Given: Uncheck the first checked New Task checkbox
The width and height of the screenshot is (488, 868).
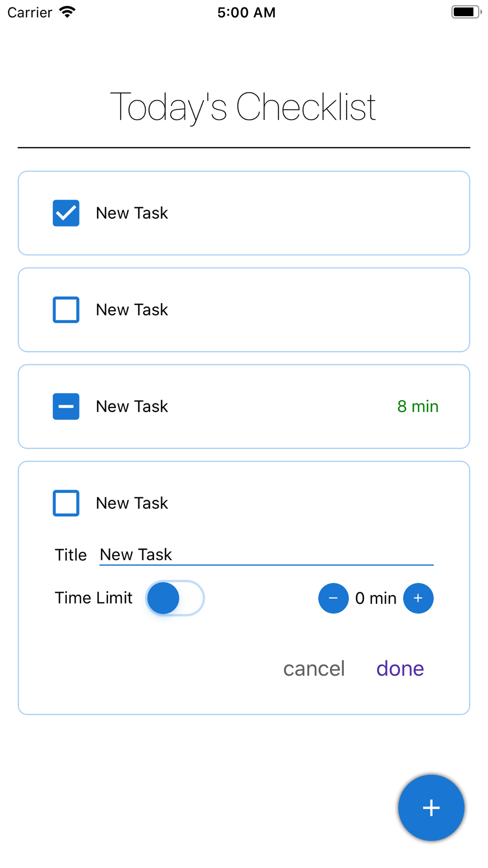Looking at the screenshot, I should [x=66, y=213].
